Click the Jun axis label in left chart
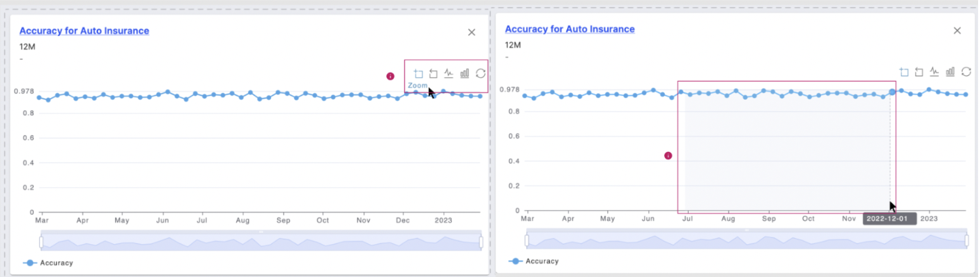The image size is (980, 277). 162,221
